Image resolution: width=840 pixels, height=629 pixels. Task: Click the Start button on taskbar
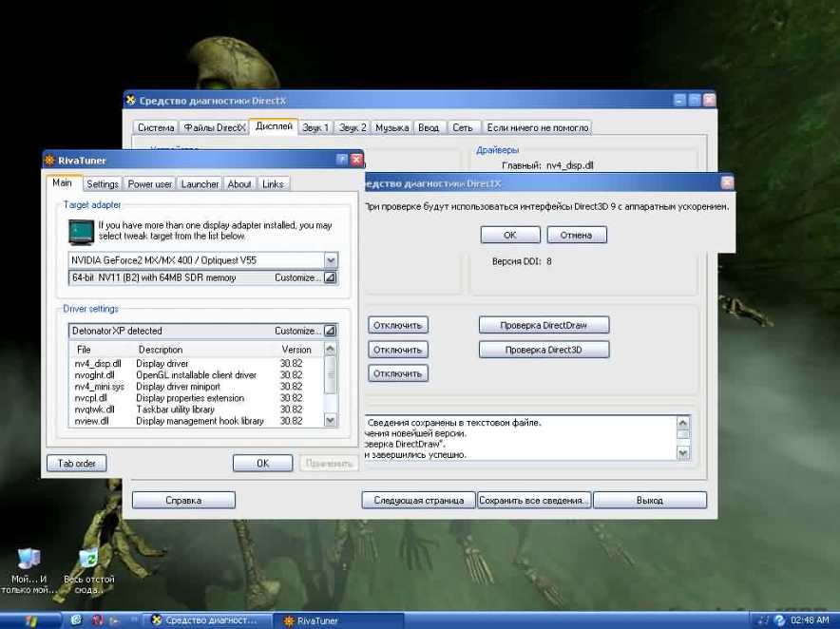pos(30,620)
